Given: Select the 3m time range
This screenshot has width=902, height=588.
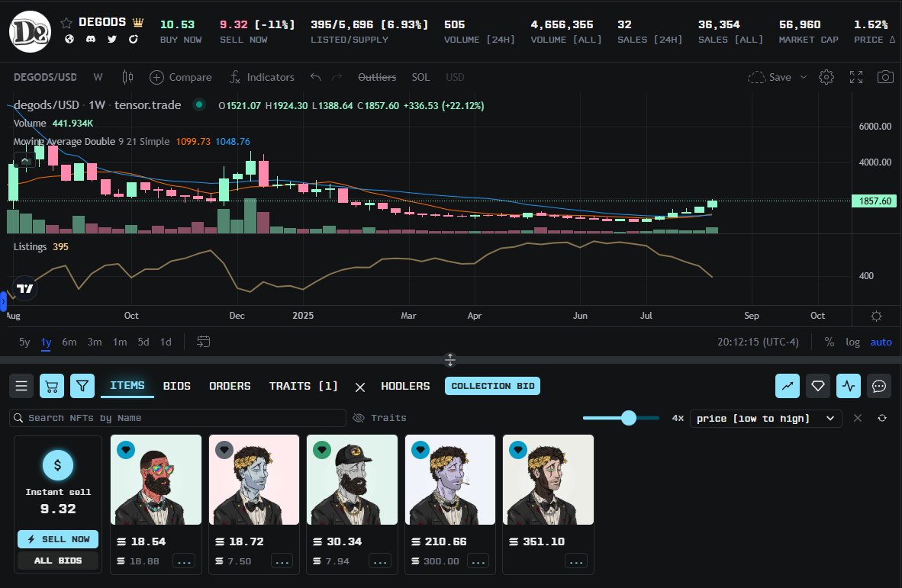Looking at the screenshot, I should (95, 342).
